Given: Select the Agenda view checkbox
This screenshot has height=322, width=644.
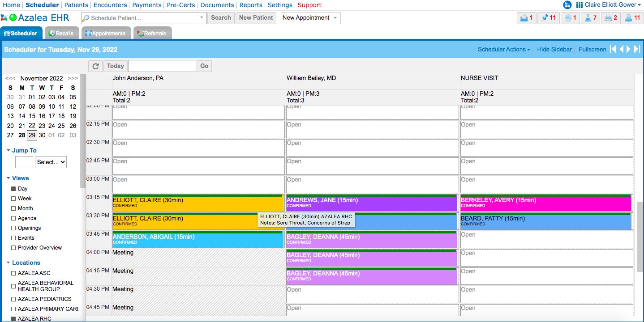Looking at the screenshot, I should (13, 218).
